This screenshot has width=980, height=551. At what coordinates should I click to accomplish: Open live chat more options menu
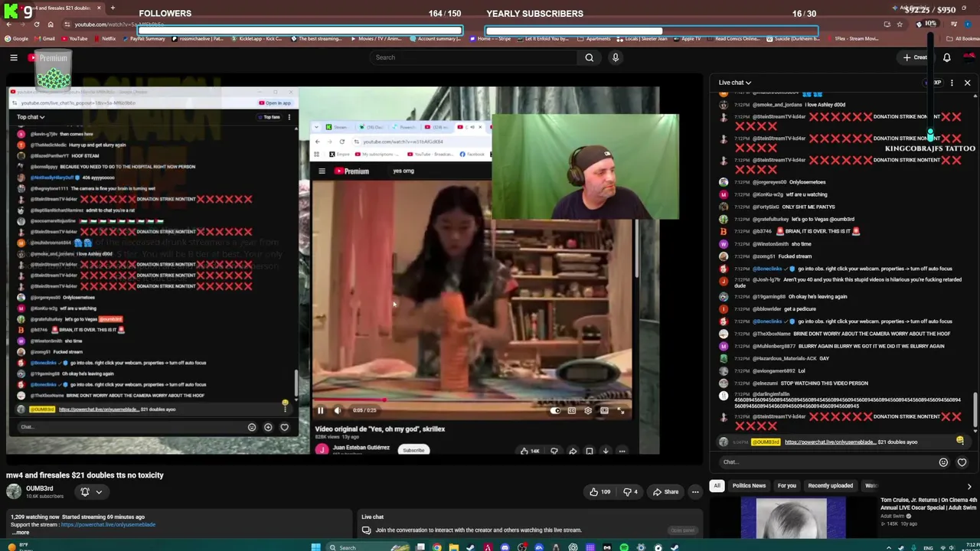[x=952, y=83]
